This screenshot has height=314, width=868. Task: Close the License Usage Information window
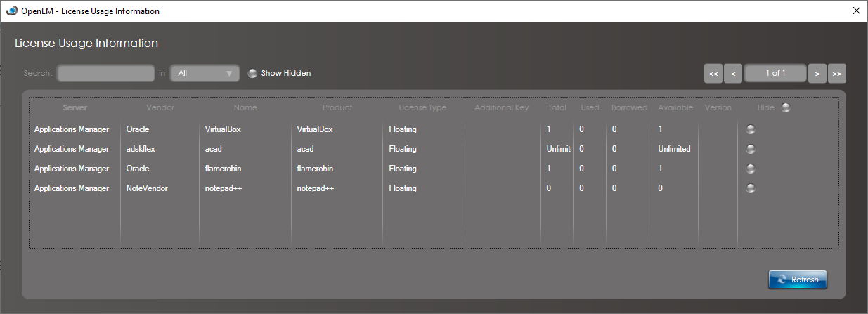click(x=856, y=11)
